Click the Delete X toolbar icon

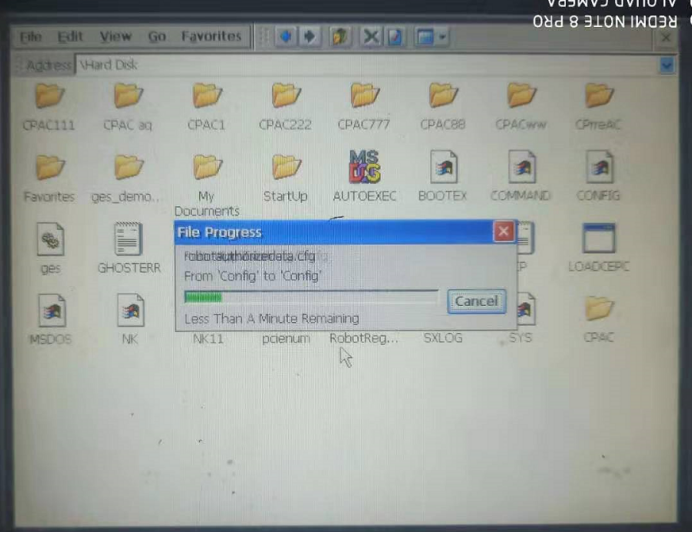370,37
